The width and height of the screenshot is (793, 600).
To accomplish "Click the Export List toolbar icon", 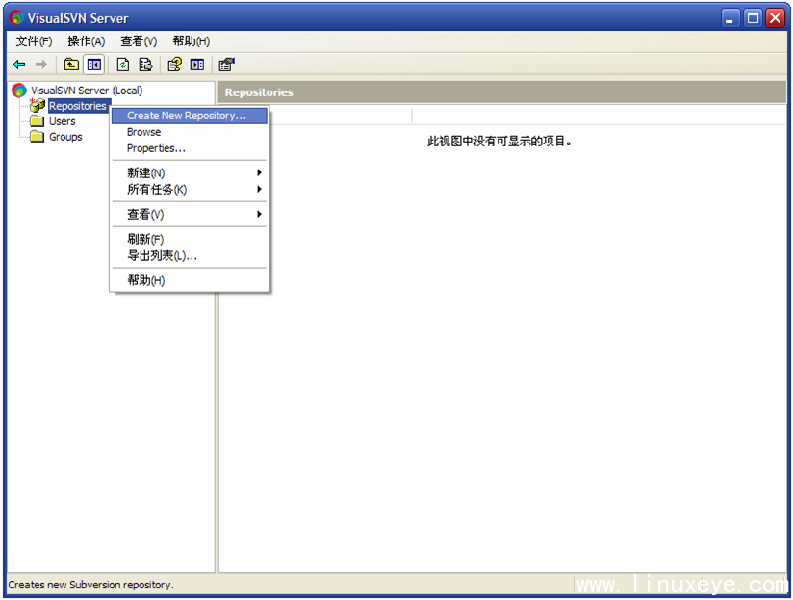I will point(146,64).
